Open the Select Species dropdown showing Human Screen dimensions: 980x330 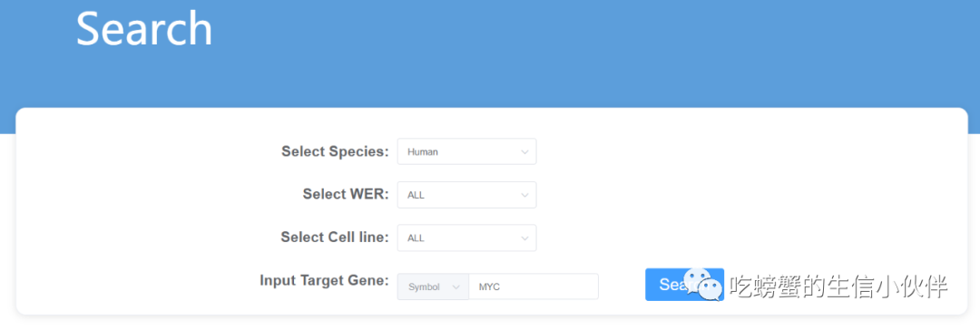(x=466, y=151)
